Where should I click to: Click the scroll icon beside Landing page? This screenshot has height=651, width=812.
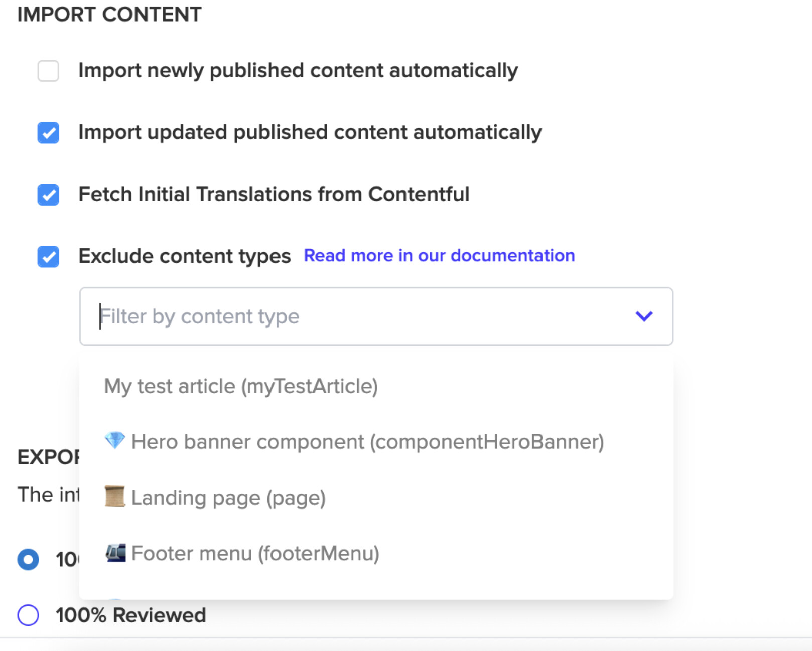pos(114,497)
